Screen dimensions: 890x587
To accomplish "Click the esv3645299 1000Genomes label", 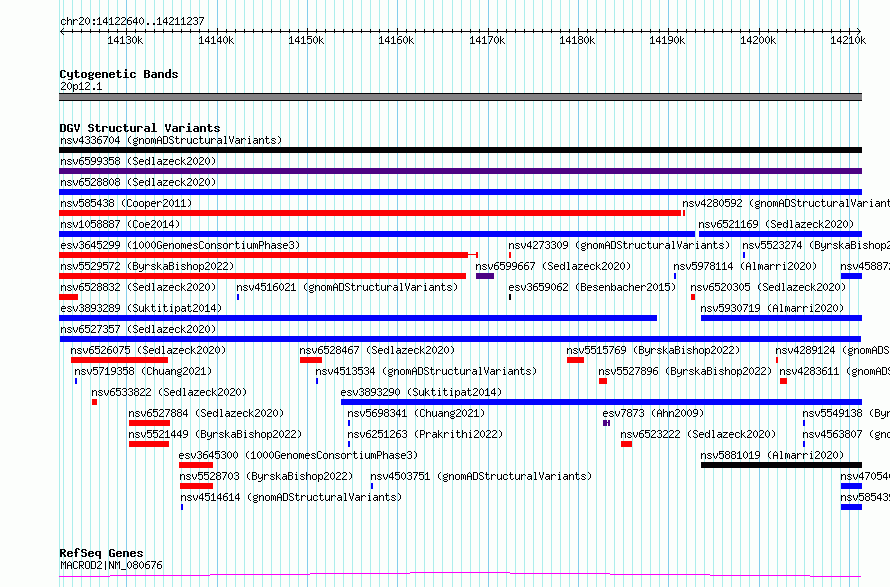I will point(180,245).
